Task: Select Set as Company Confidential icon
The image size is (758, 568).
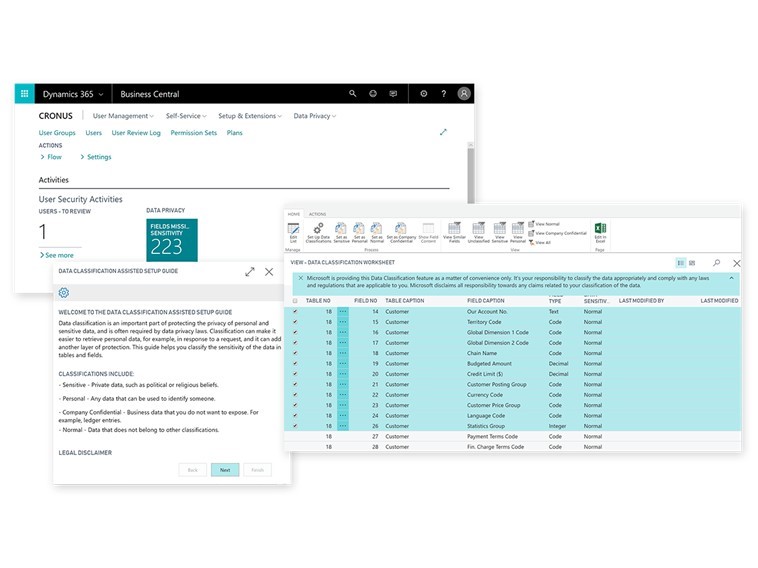Action: 399,232
